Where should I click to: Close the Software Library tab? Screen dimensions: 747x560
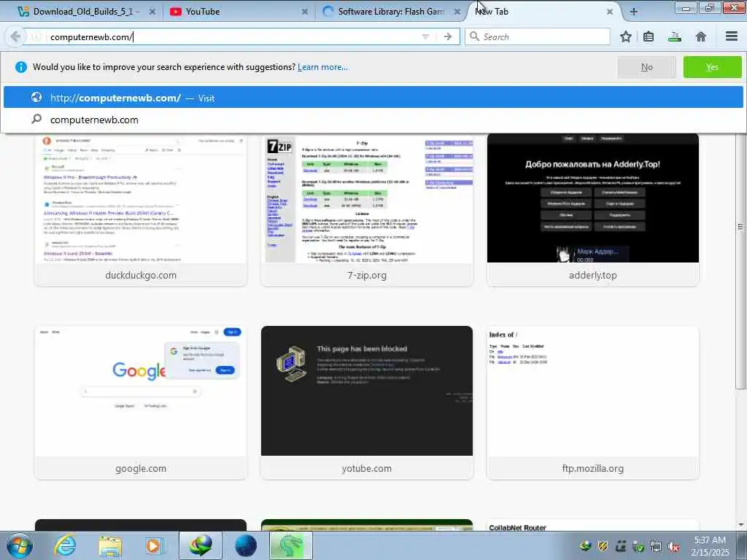[457, 12]
